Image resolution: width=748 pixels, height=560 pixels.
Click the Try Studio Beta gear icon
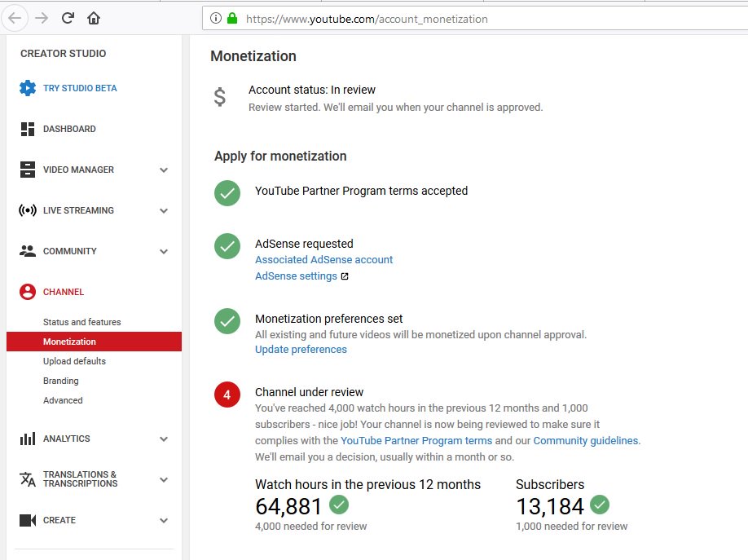[28, 88]
